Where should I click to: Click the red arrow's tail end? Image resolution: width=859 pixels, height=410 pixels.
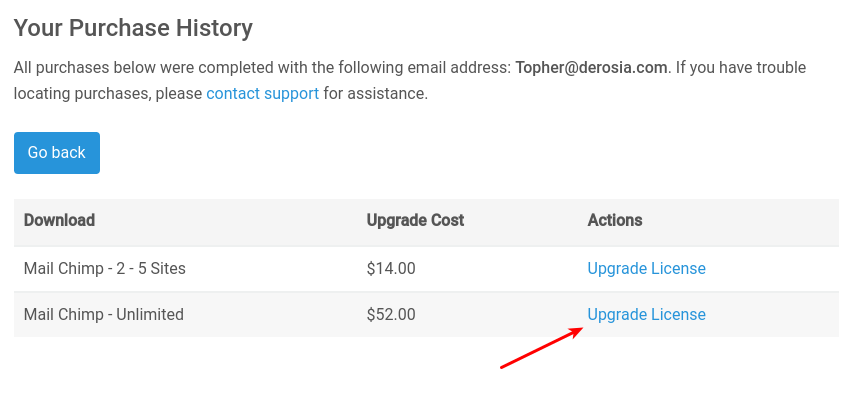502,367
